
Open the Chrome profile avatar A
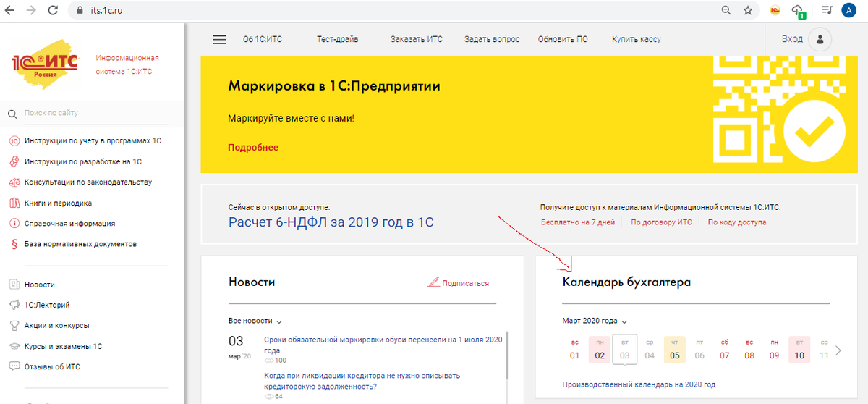pos(849,10)
